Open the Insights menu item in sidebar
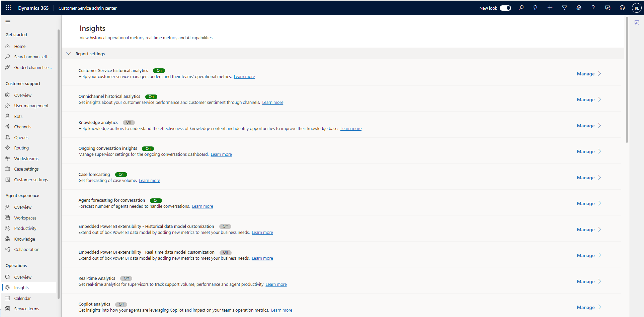644x317 pixels. tap(21, 287)
